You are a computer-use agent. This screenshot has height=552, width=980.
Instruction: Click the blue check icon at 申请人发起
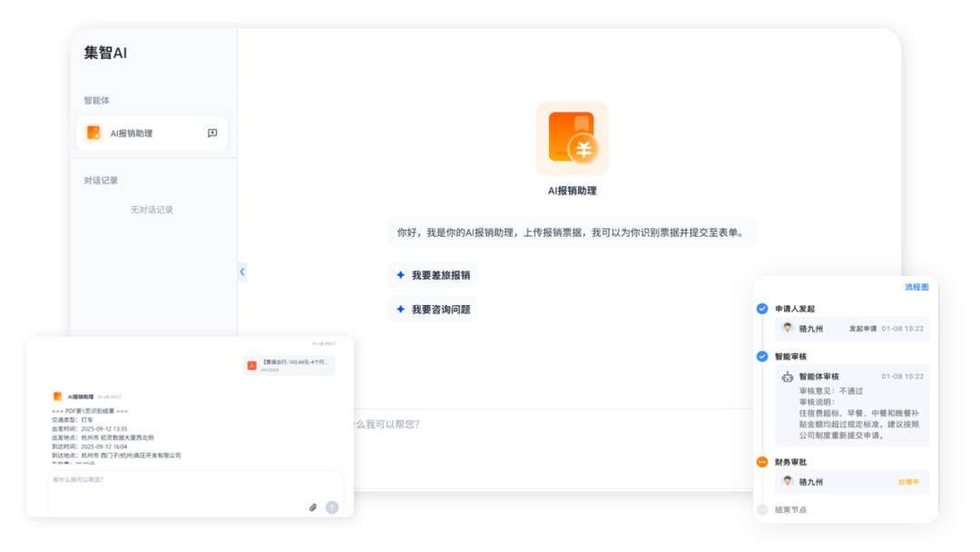point(762,309)
